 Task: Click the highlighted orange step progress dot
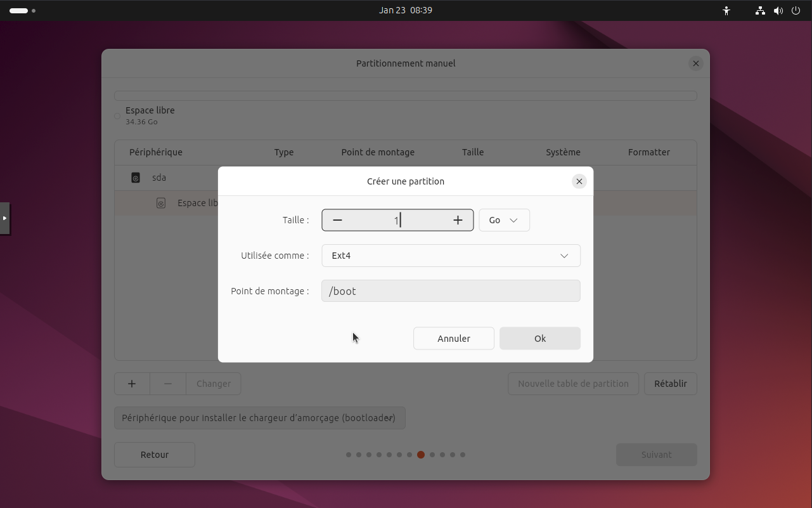pyautogui.click(x=421, y=455)
